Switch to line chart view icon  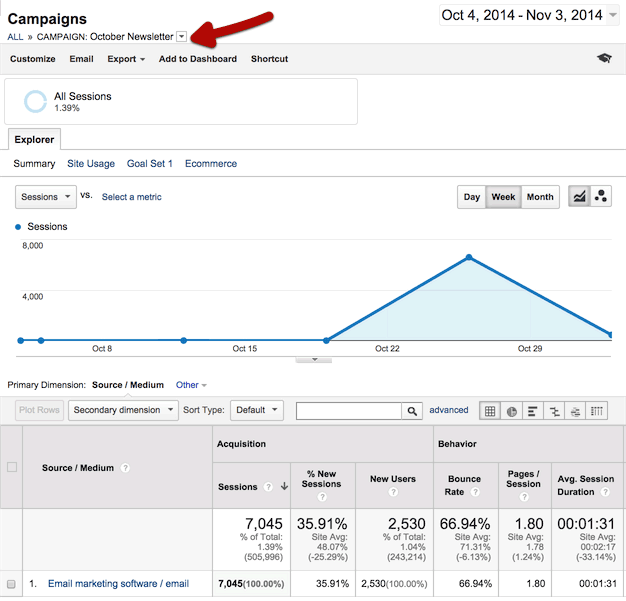coord(579,197)
